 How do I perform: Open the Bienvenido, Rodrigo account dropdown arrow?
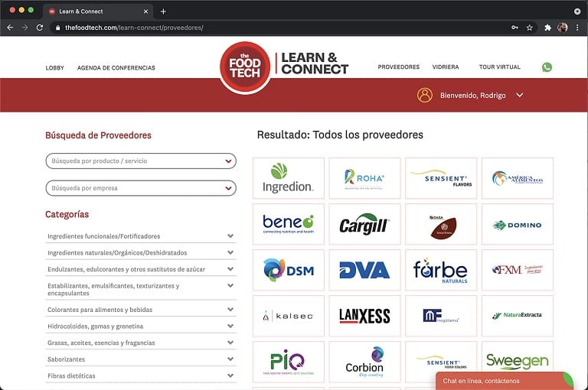pos(519,95)
